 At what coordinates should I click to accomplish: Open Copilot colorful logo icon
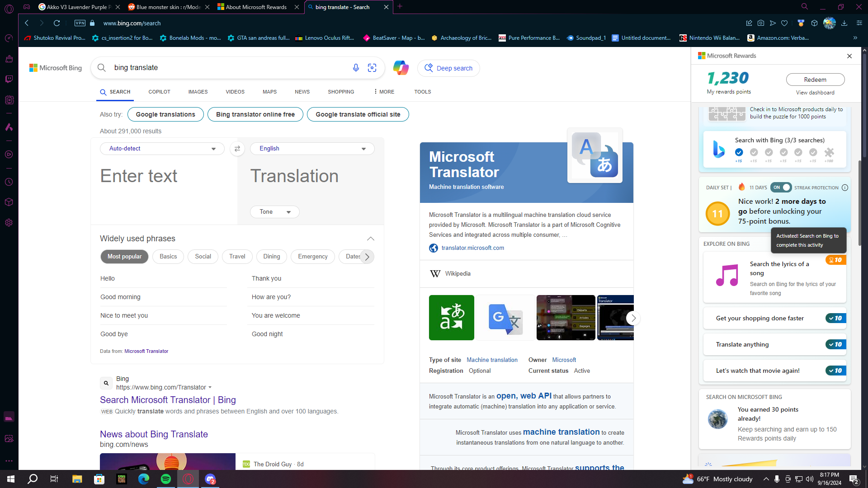401,68
